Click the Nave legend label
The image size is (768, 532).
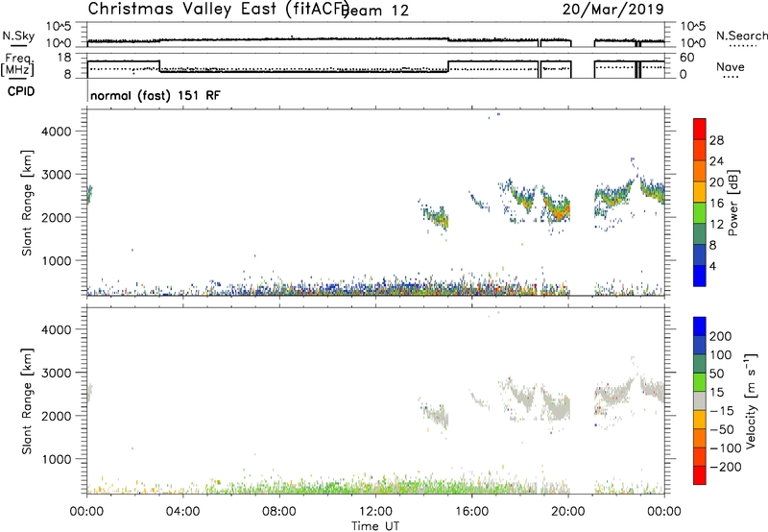731,66
